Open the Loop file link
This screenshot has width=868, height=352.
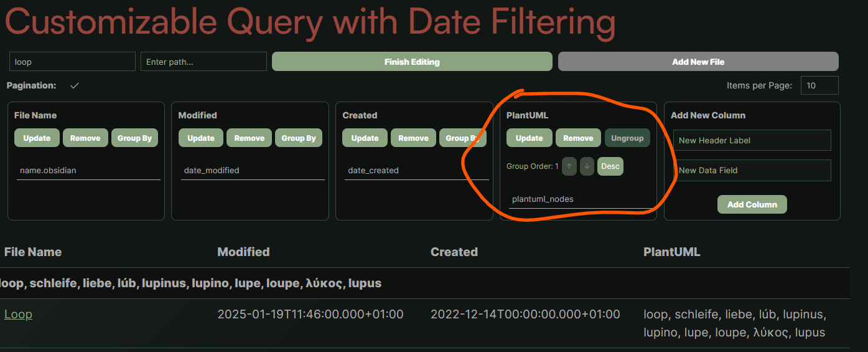coord(18,315)
